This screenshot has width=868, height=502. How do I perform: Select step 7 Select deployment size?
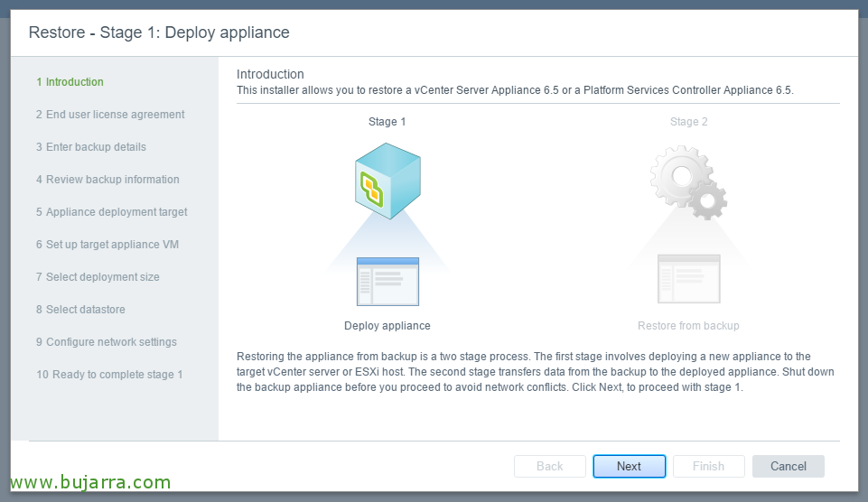coord(98,277)
